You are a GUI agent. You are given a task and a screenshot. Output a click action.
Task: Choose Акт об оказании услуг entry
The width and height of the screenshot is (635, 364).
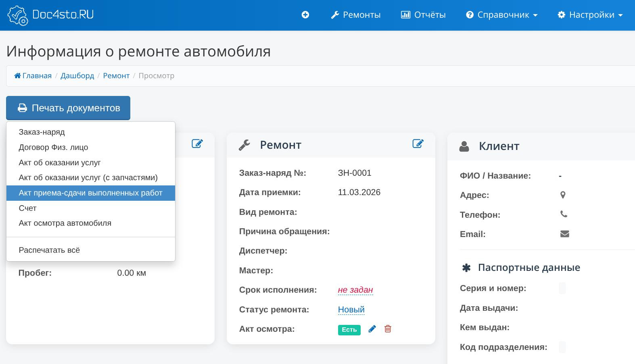pos(91,163)
